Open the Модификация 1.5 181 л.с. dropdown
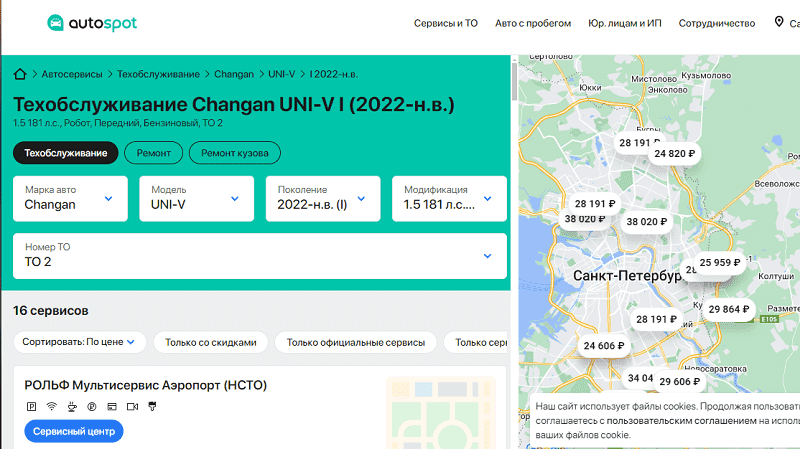Viewport: 800px width, 449px height. [449, 198]
